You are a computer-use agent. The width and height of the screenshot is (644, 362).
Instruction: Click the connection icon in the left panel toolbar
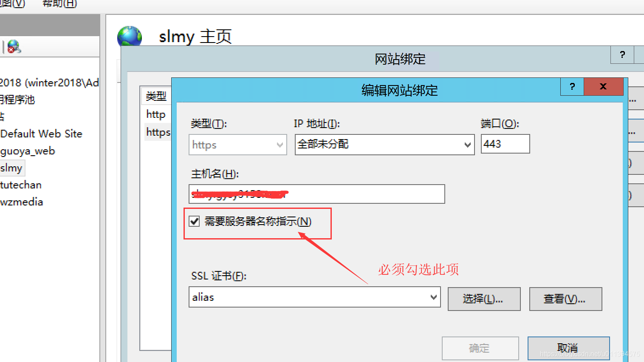[x=14, y=46]
